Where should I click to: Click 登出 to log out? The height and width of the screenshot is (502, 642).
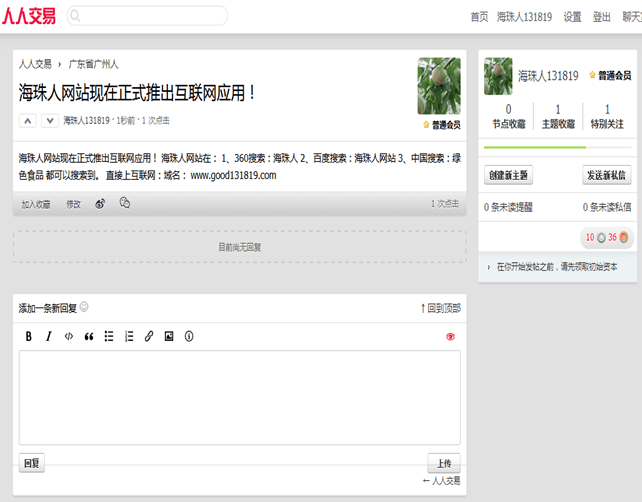click(601, 17)
